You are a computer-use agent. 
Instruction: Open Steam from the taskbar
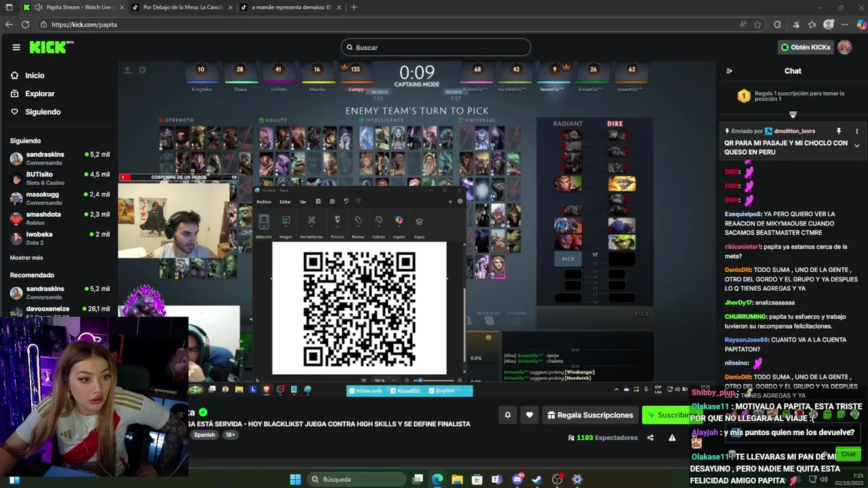[x=537, y=479]
